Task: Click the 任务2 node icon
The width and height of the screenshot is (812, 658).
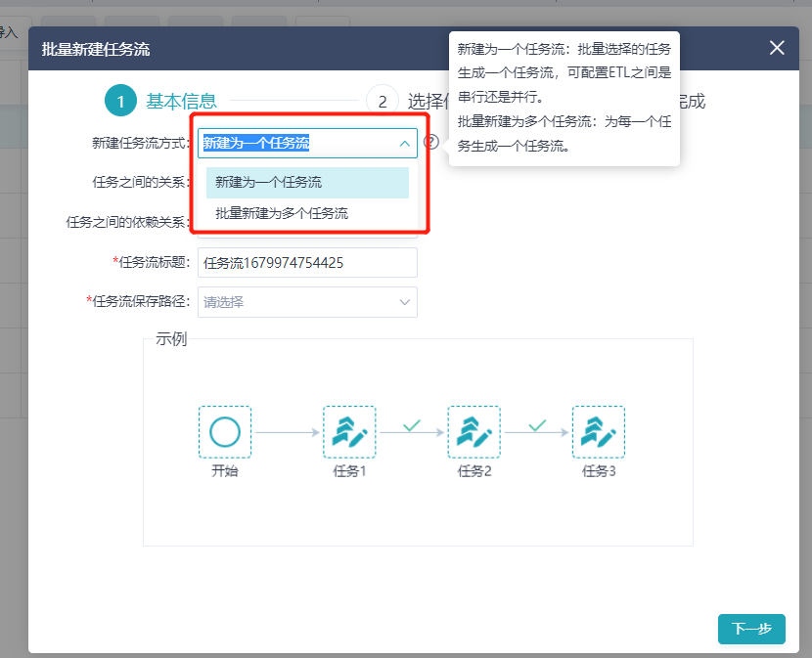Action: (x=474, y=432)
